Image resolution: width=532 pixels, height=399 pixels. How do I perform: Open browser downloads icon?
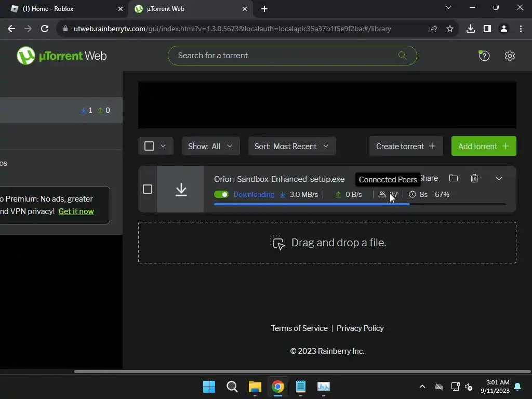coord(470,29)
